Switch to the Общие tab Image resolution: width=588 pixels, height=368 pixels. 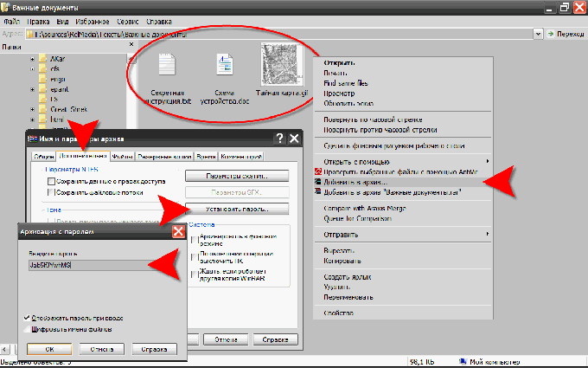click(x=44, y=156)
